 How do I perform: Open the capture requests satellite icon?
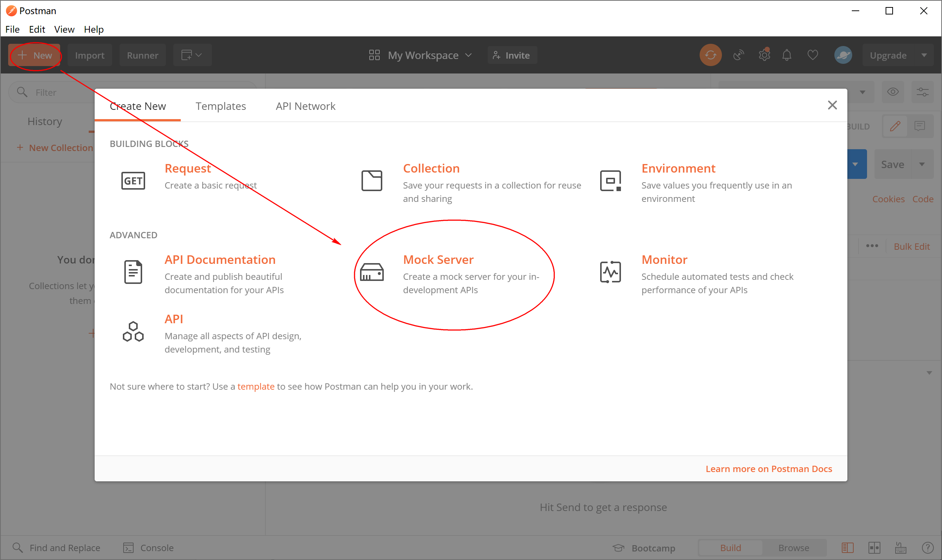pos(738,55)
